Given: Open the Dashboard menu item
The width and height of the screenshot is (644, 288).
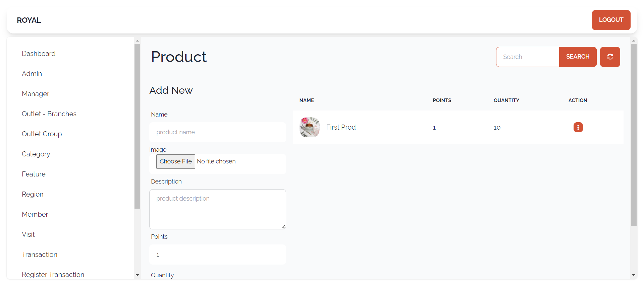Looking at the screenshot, I should click(x=39, y=54).
